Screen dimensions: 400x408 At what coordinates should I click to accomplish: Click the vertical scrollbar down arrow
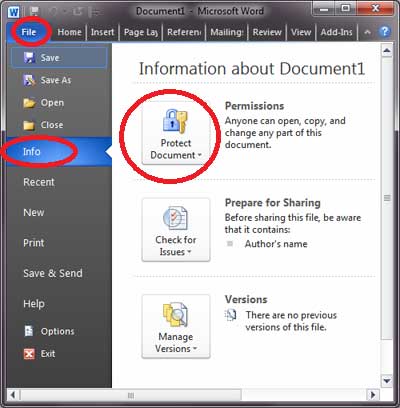(387, 381)
